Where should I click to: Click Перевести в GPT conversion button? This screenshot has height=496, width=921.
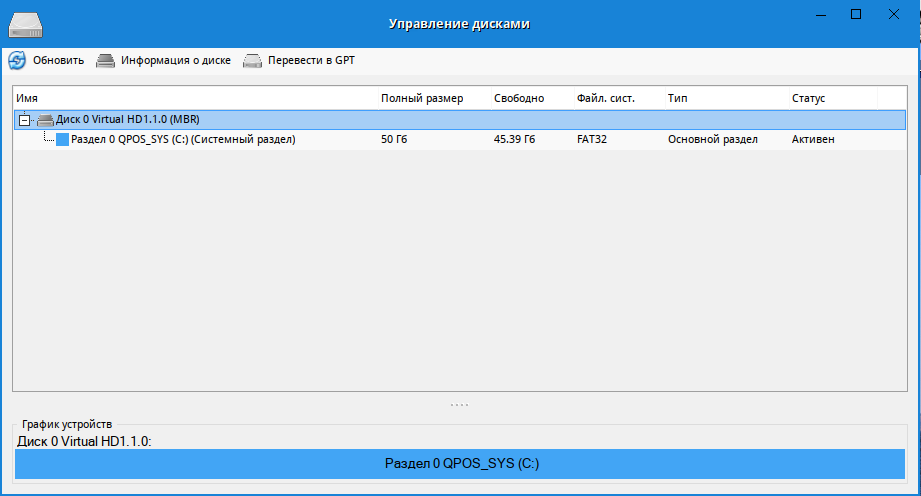point(299,61)
